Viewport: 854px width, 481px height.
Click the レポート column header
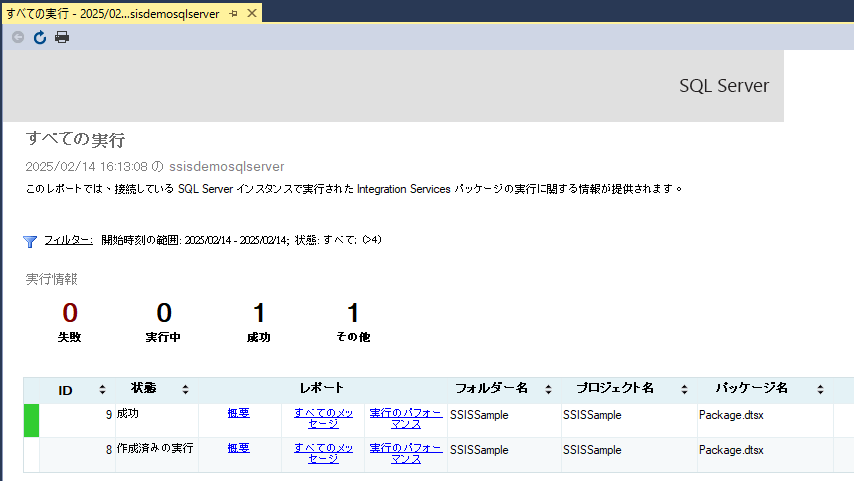click(322, 388)
